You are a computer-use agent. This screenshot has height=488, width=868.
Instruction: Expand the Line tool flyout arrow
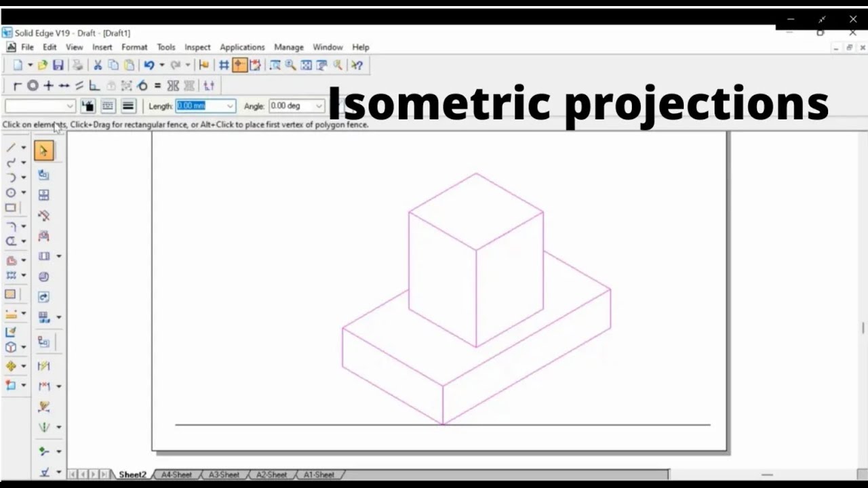pos(24,148)
